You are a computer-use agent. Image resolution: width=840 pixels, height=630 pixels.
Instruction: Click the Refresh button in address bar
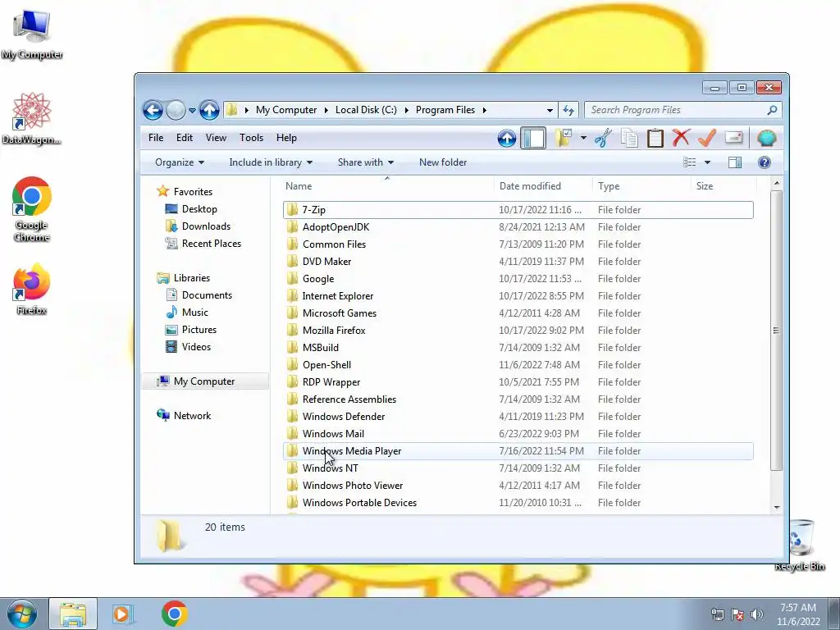click(568, 111)
